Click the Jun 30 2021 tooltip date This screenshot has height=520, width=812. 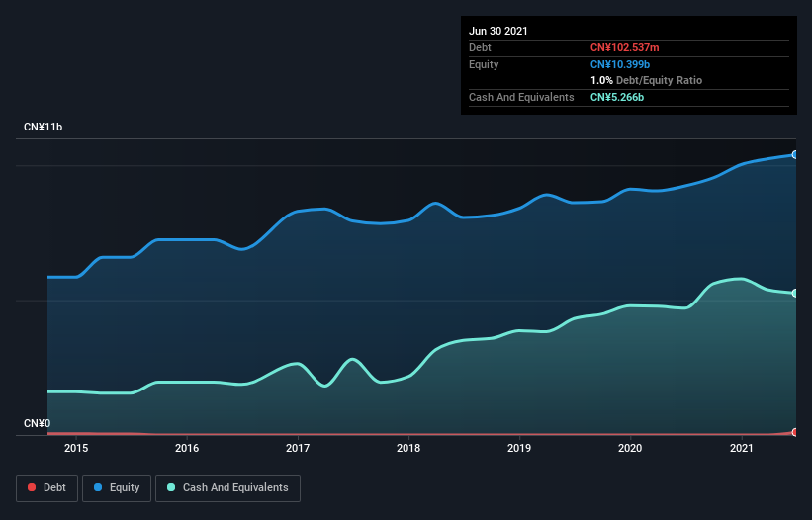pyautogui.click(x=498, y=31)
